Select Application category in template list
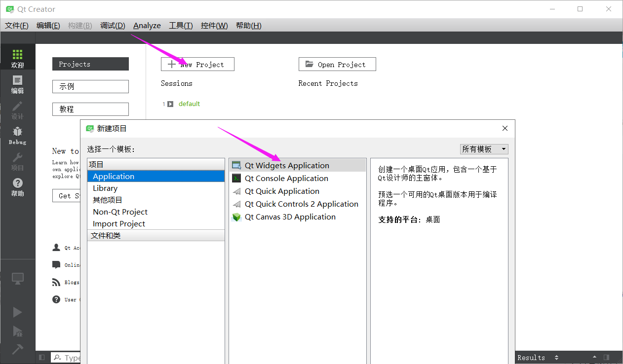This screenshot has width=623, height=364. pyautogui.click(x=156, y=176)
